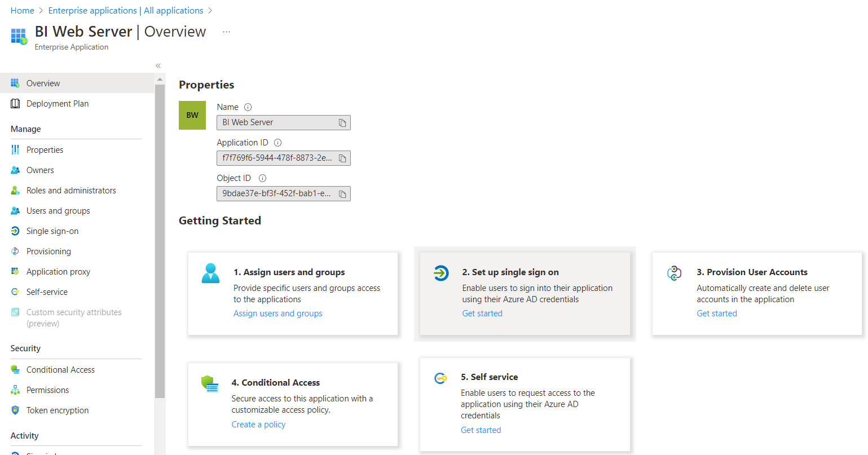Click the BW application logo tile
Viewport: 868px width, 455px height.
pyautogui.click(x=192, y=115)
